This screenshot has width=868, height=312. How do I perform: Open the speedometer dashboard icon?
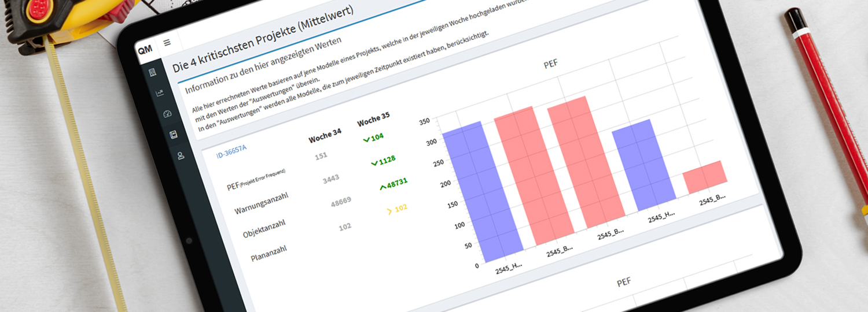coord(167,114)
